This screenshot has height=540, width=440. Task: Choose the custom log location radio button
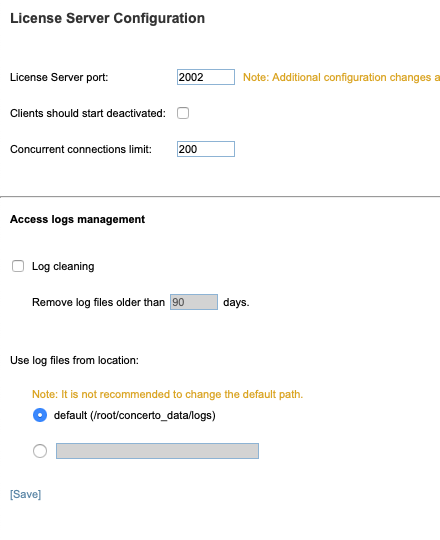point(40,451)
